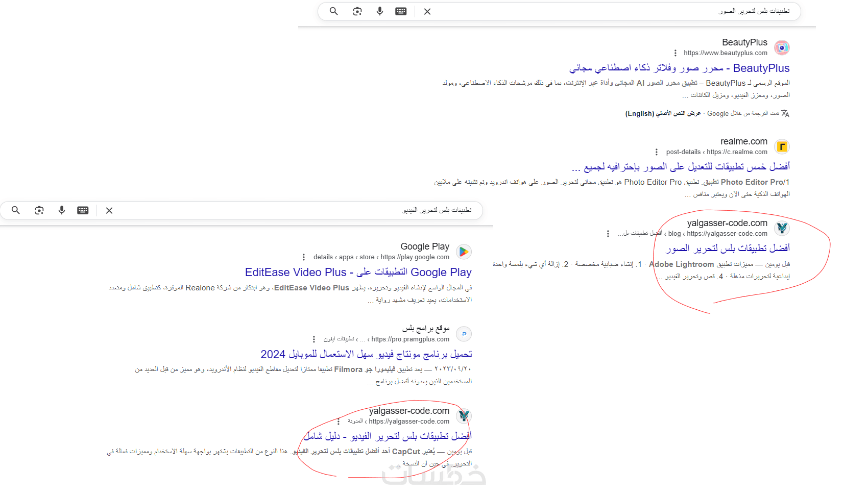Open Google Lens in the الصور search bar
Screen dimensions: 868x495
357,11
